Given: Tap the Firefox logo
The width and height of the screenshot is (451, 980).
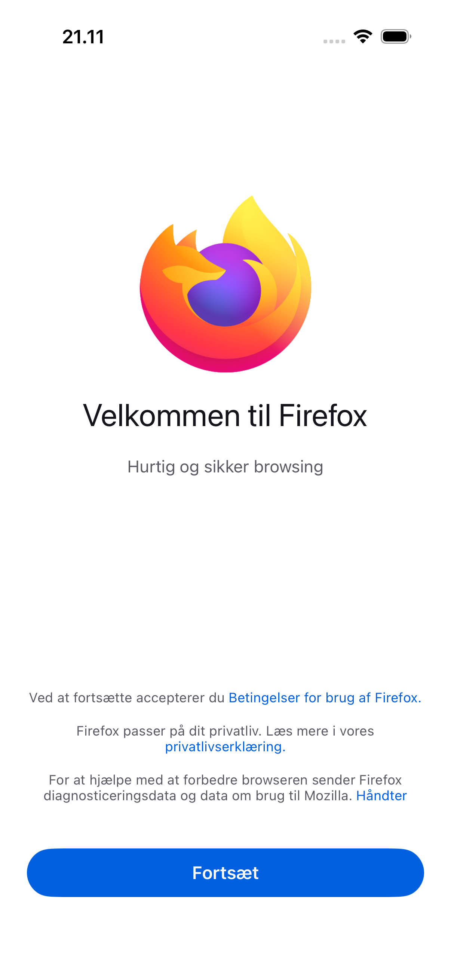Looking at the screenshot, I should [x=225, y=284].
